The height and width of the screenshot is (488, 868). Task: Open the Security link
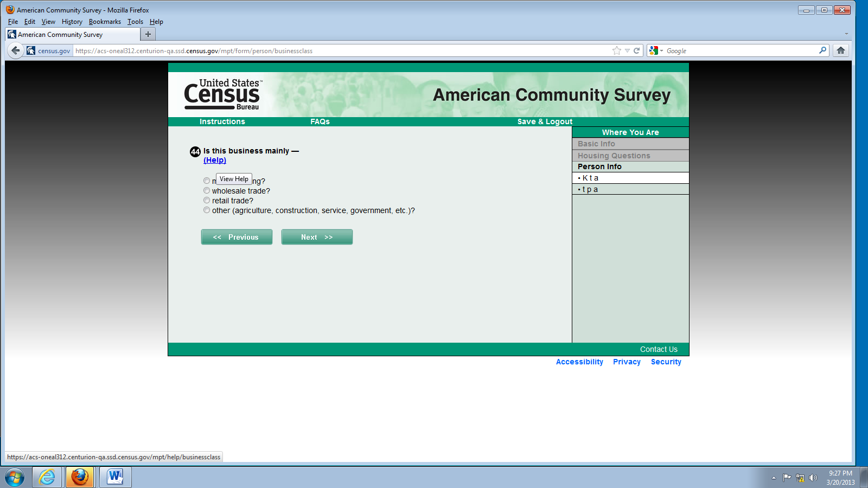point(666,362)
